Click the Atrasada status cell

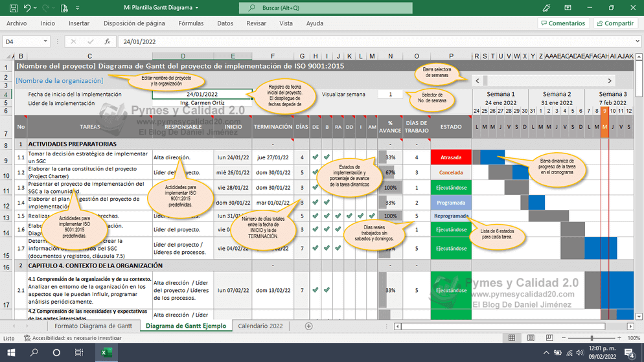tap(451, 157)
